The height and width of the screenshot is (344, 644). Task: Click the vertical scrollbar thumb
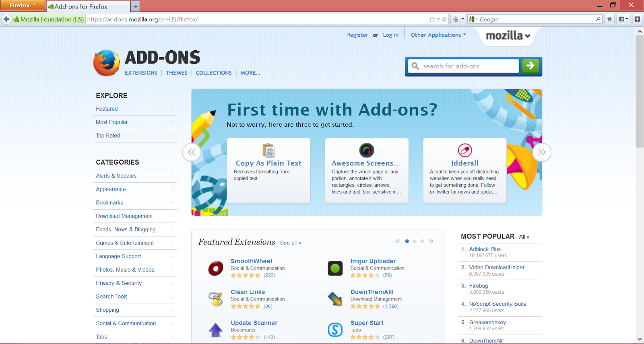point(640,91)
